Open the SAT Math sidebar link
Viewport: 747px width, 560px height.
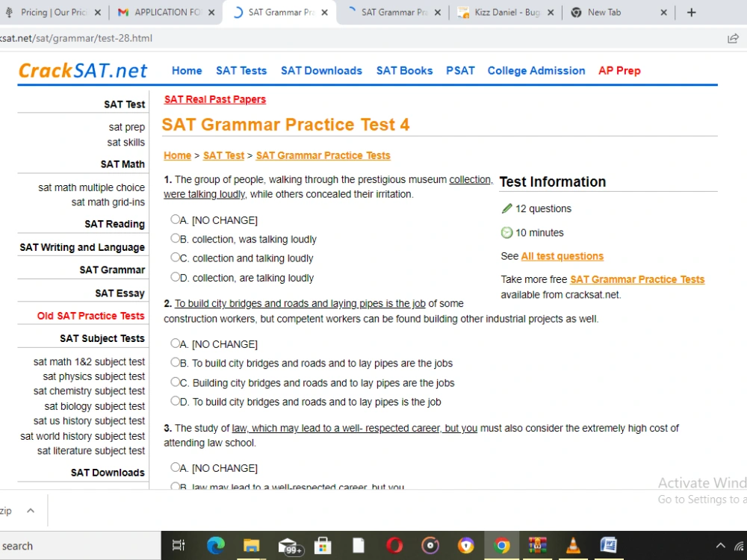pyautogui.click(x=123, y=164)
